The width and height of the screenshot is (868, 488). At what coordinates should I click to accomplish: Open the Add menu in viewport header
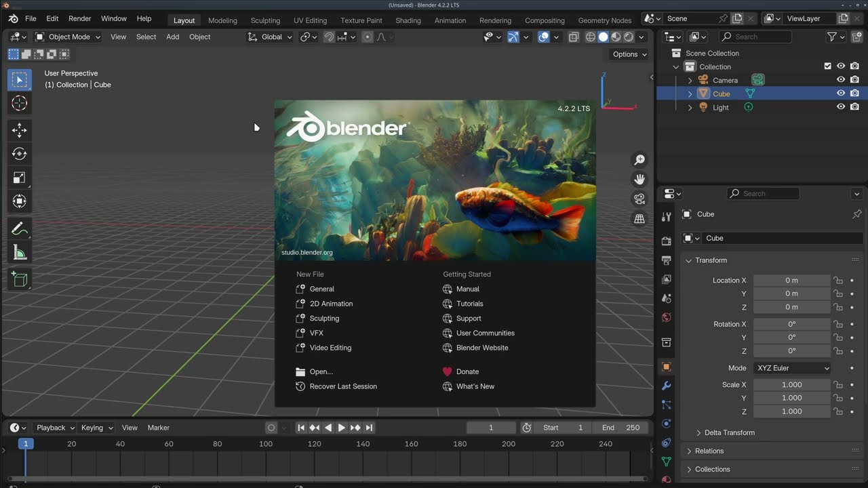click(173, 37)
